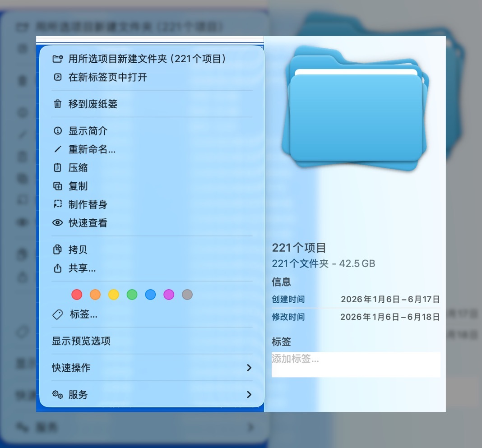Image resolution: width=482 pixels, height=448 pixels.
Task: Open the 服务 submenu
Action: pyautogui.click(x=152, y=394)
